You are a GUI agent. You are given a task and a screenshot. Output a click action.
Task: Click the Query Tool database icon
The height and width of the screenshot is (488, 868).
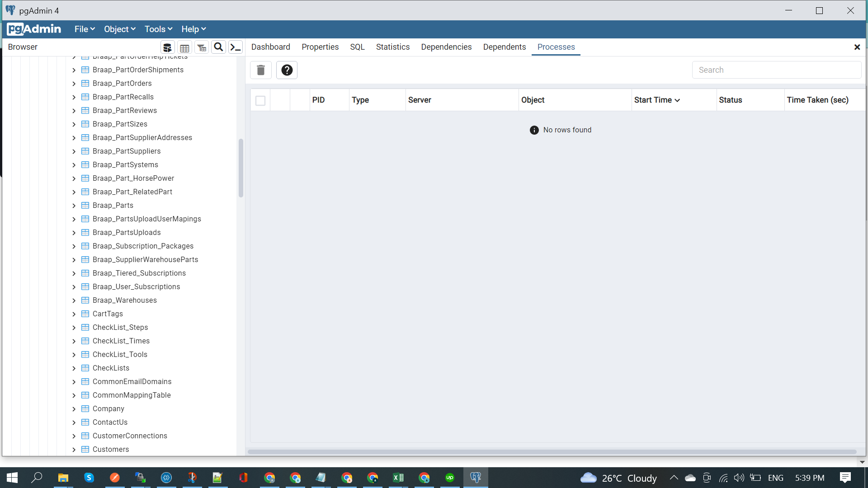(167, 47)
